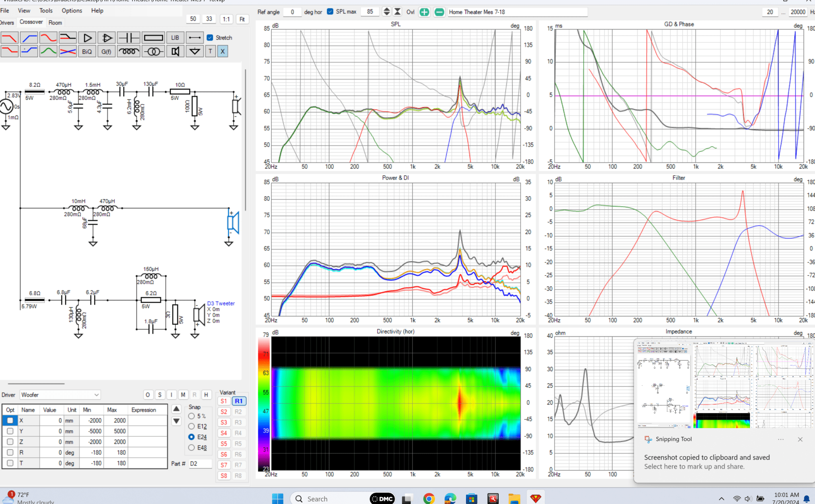Open the Driver Woofer dropdown

tap(60, 395)
